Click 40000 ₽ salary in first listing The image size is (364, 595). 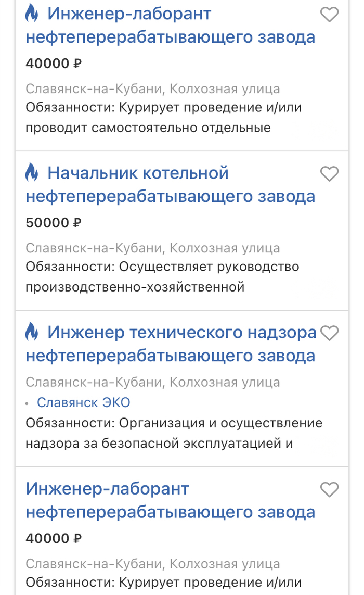(x=54, y=64)
